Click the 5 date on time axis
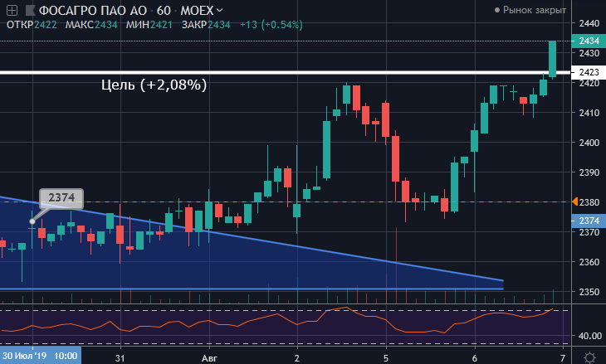 (386, 358)
